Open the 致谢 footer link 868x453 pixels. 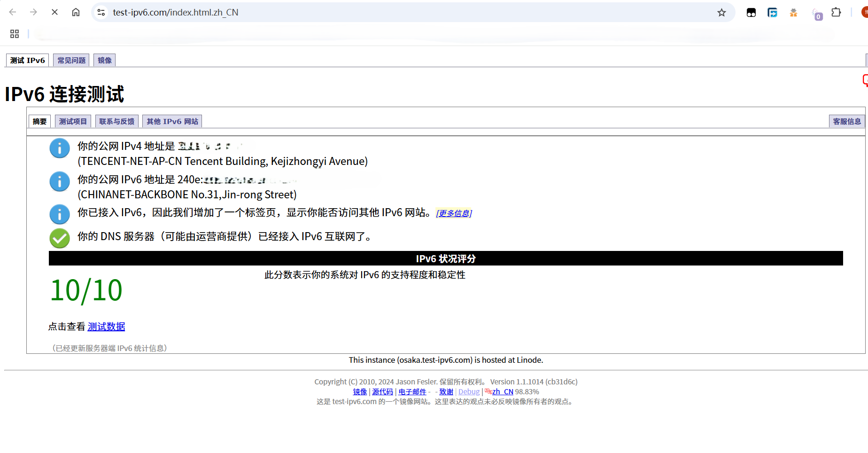[x=446, y=391]
